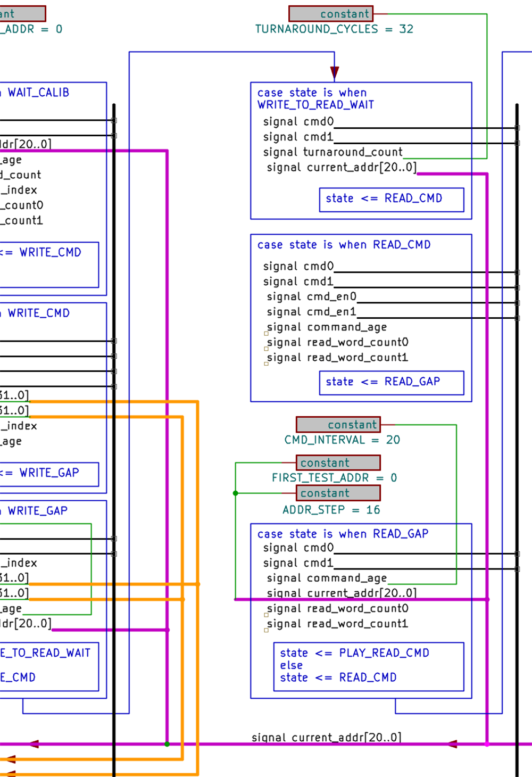Viewport: 532px width, 777px height.
Task: Click the "case state is when READ_CMD" header
Action: (344, 245)
